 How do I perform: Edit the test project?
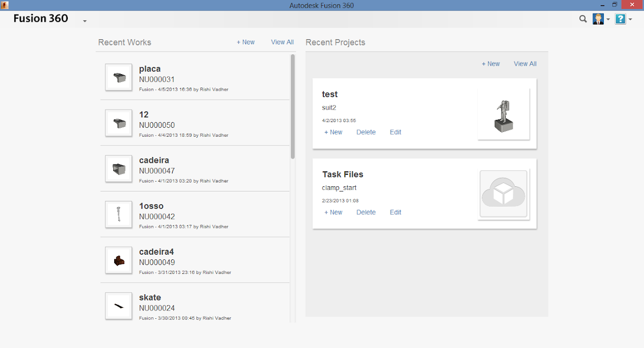pyautogui.click(x=396, y=132)
